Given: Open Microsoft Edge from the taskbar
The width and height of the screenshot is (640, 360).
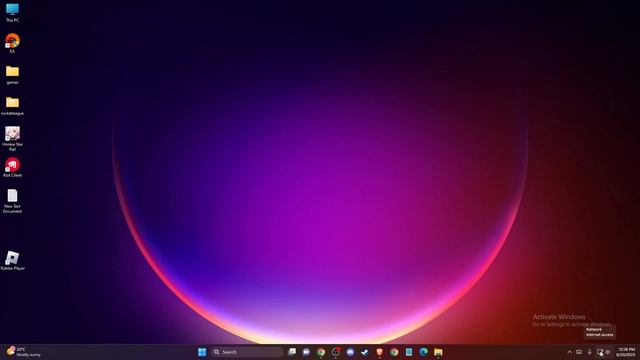Looking at the screenshot, I should [423, 352].
